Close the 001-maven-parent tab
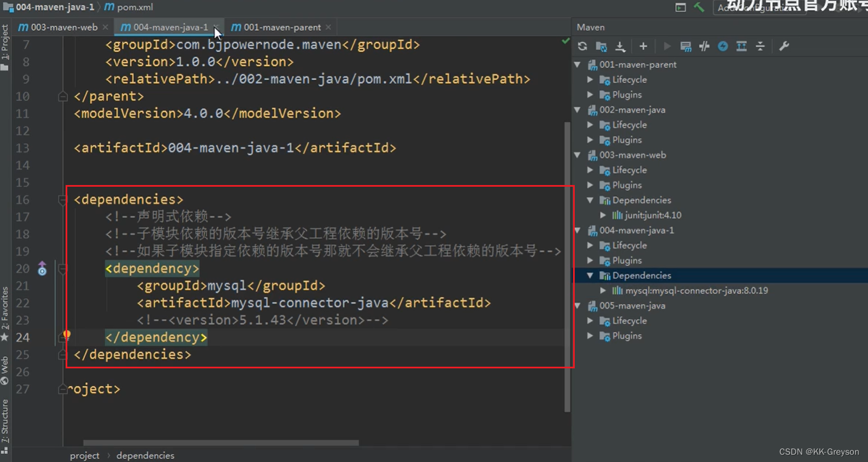The image size is (868, 462). tap(328, 27)
